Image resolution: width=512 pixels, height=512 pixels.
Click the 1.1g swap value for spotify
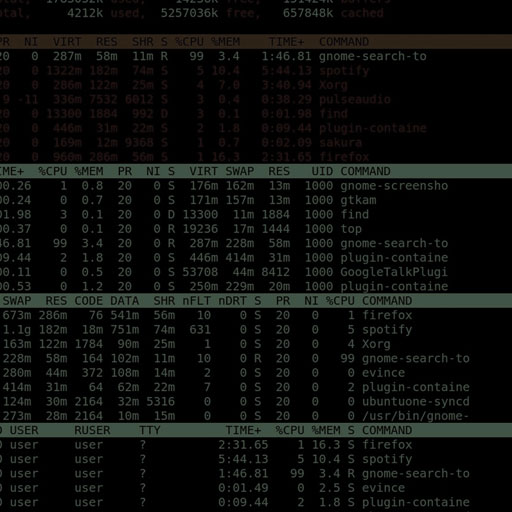coord(17,330)
